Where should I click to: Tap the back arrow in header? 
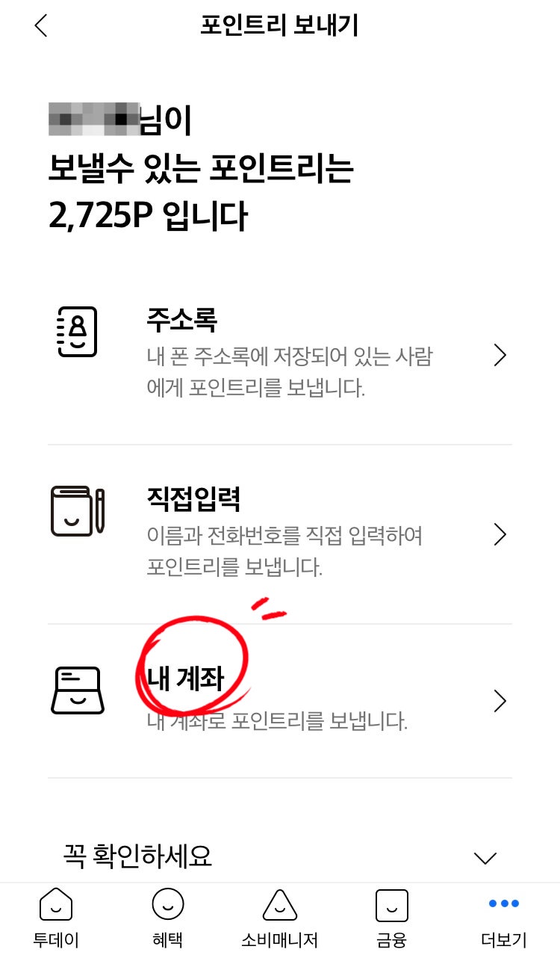pos(40,25)
